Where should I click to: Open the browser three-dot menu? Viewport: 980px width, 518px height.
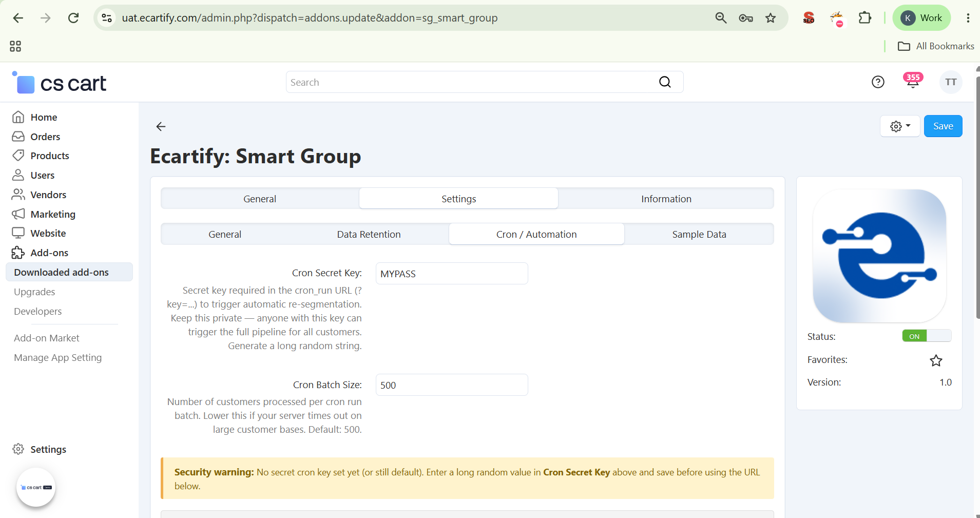(x=968, y=18)
